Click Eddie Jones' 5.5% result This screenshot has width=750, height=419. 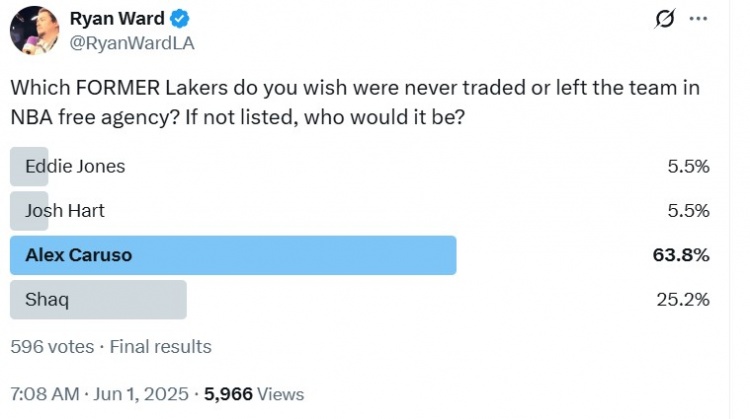[x=688, y=166]
